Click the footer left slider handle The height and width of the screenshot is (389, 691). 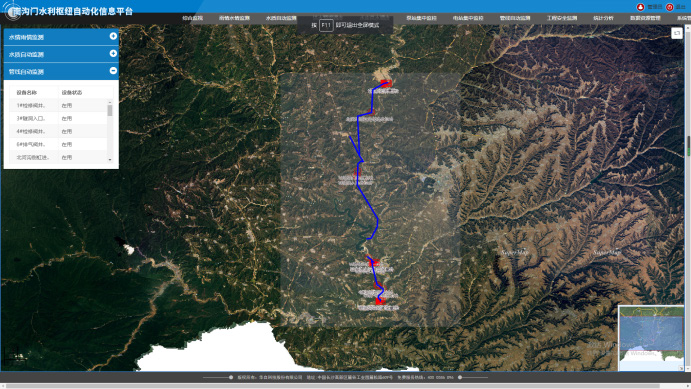pyautogui.click(x=231, y=377)
